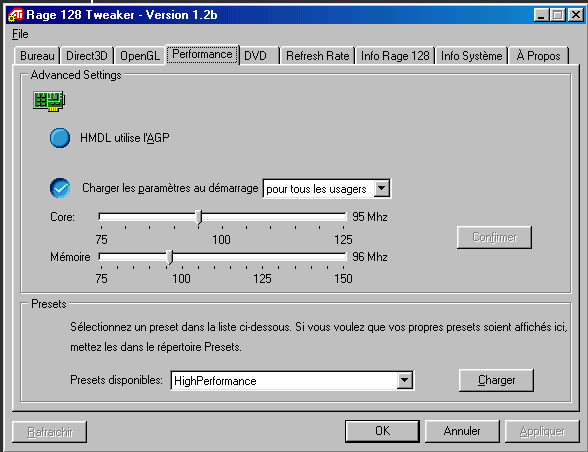Open the File menu

pos(20,34)
